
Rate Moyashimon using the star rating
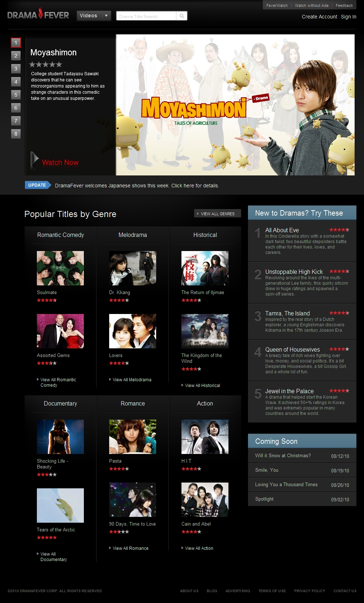46,64
